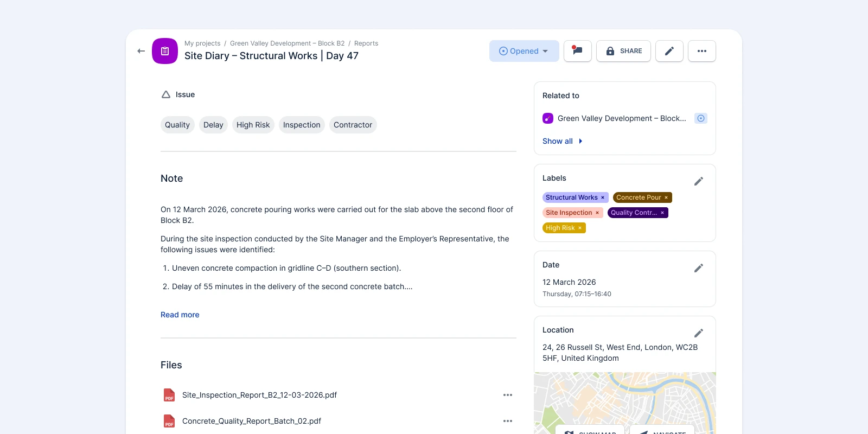This screenshot has height=434, width=868.
Task: Open Site_Inspection_Report_B2_12-03-2026.pdf file
Action: [259, 395]
